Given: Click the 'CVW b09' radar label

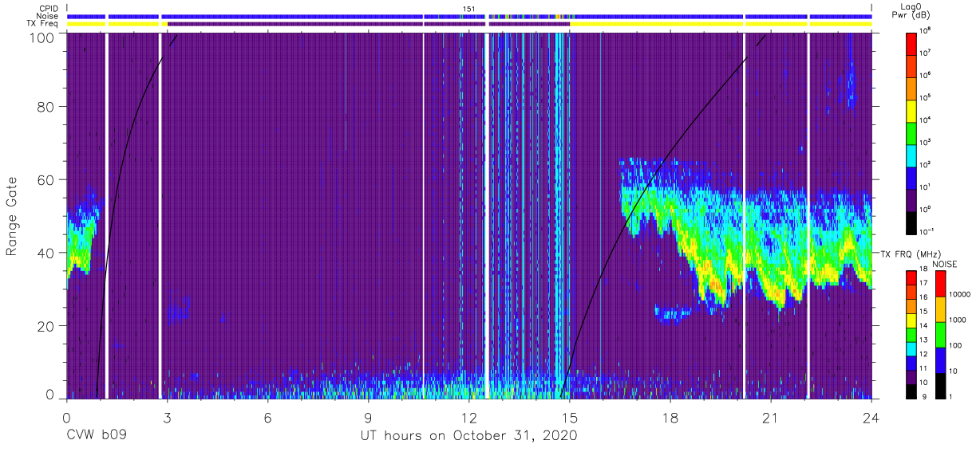Looking at the screenshot, I should [x=97, y=436].
